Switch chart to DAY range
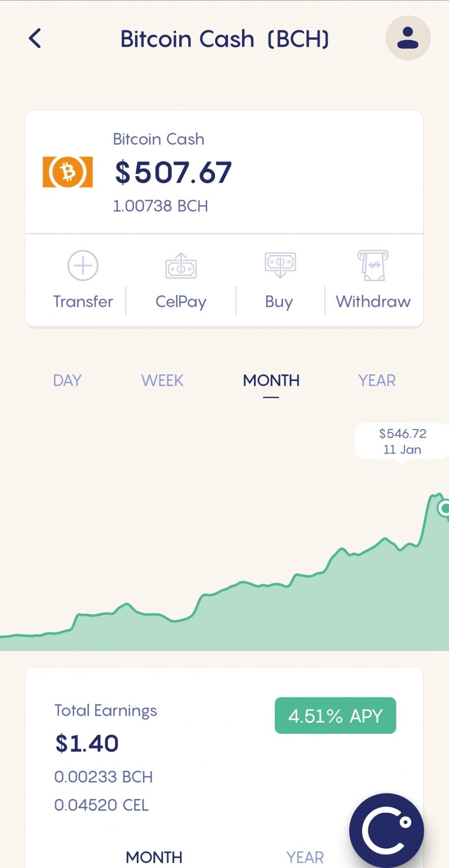This screenshot has width=449, height=868. click(x=67, y=381)
